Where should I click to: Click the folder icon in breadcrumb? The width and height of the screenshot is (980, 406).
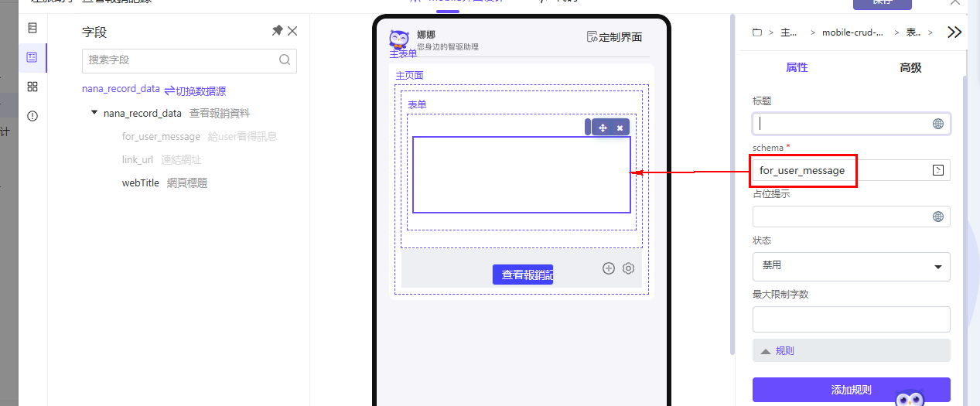coord(757,32)
